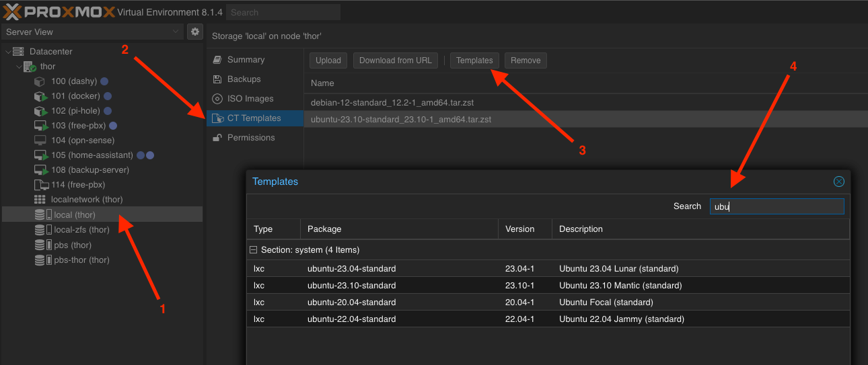Image resolution: width=868 pixels, height=365 pixels.
Task: Open the localnetwork (thor) grid icon
Action: [x=40, y=200]
